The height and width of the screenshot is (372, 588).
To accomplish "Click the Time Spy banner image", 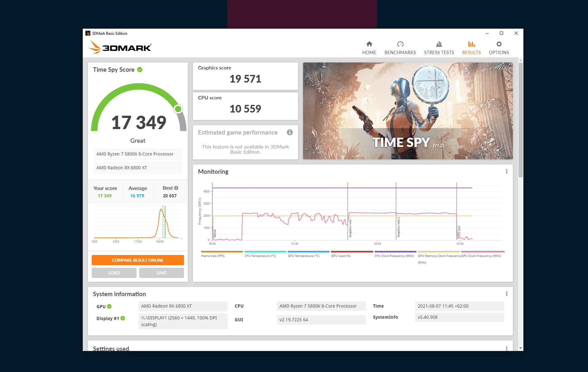I will coord(408,111).
